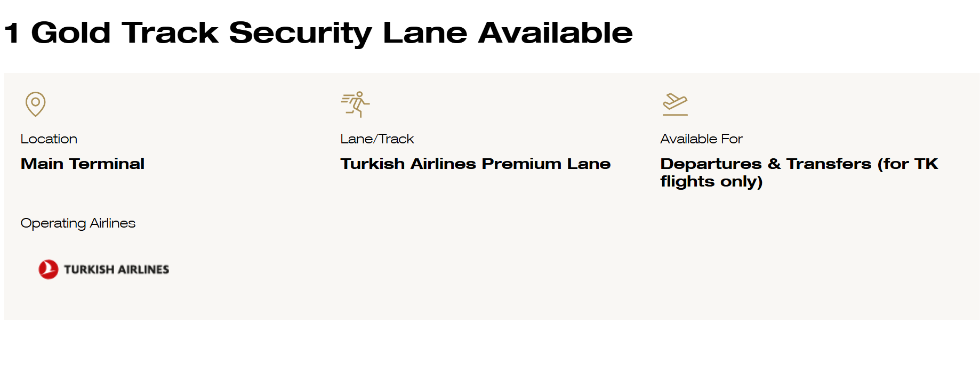
Task: Click the word "Available" in the heading
Action: click(555, 33)
